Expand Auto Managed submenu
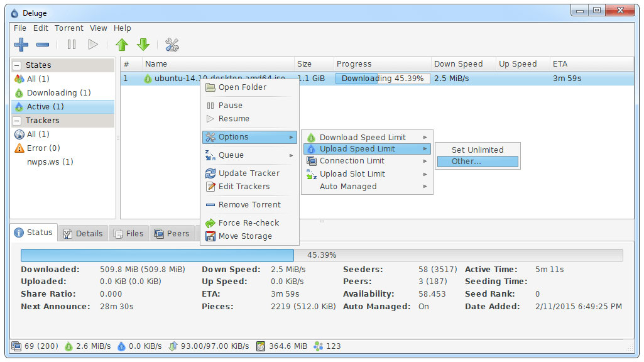This screenshot has height=362, width=644. coord(367,187)
